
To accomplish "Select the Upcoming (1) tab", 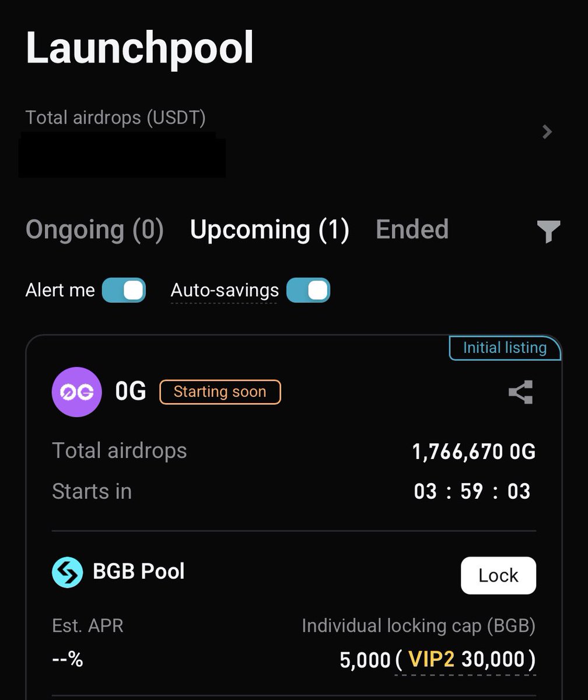I will 269,230.
